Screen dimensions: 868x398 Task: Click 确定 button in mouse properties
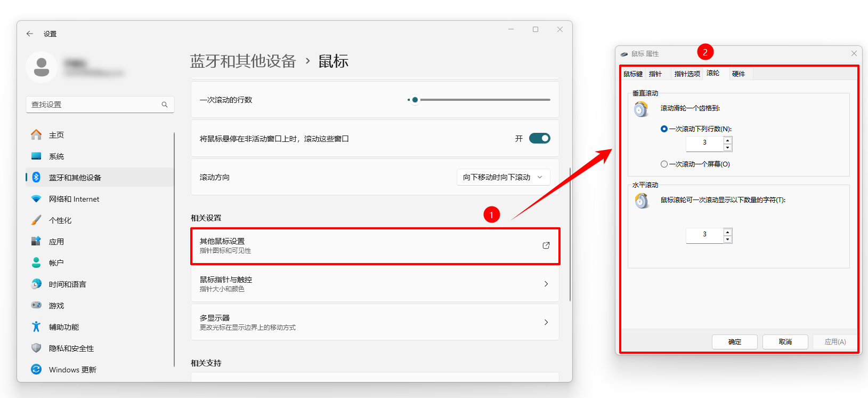(735, 341)
